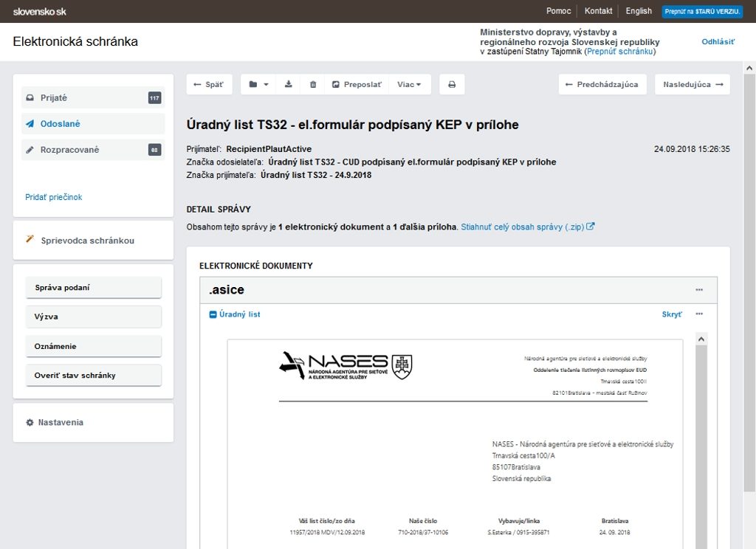Click the 117 badge on Prijaté
The height and width of the screenshot is (549, 756).
tap(154, 98)
